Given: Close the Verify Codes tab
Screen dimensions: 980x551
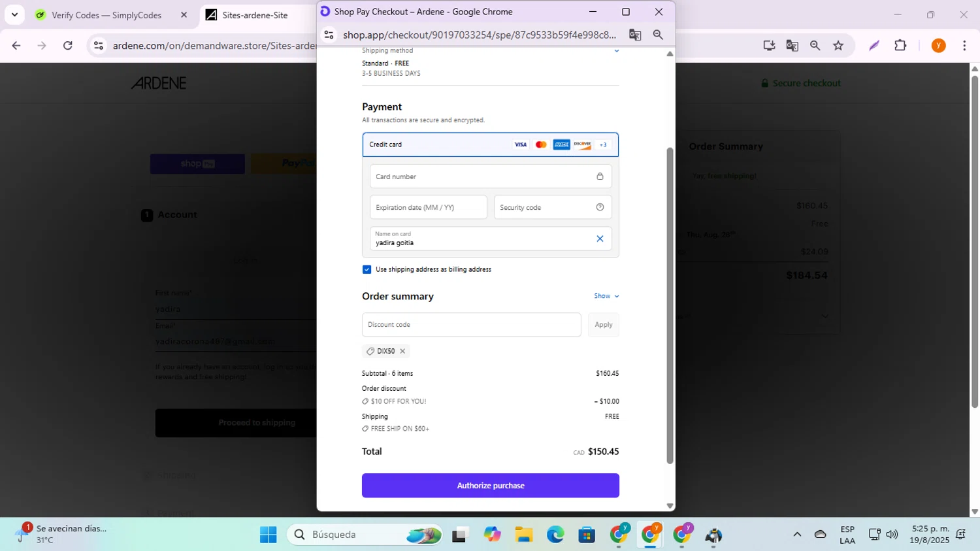Looking at the screenshot, I should point(184,15).
